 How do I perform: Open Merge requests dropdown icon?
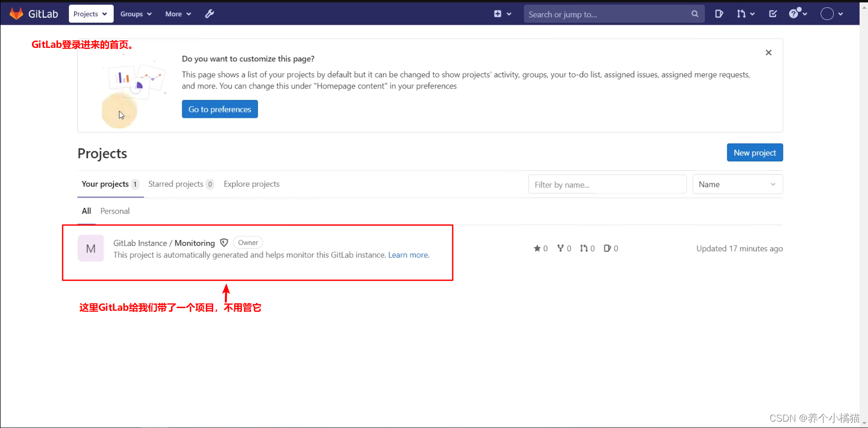(x=746, y=14)
